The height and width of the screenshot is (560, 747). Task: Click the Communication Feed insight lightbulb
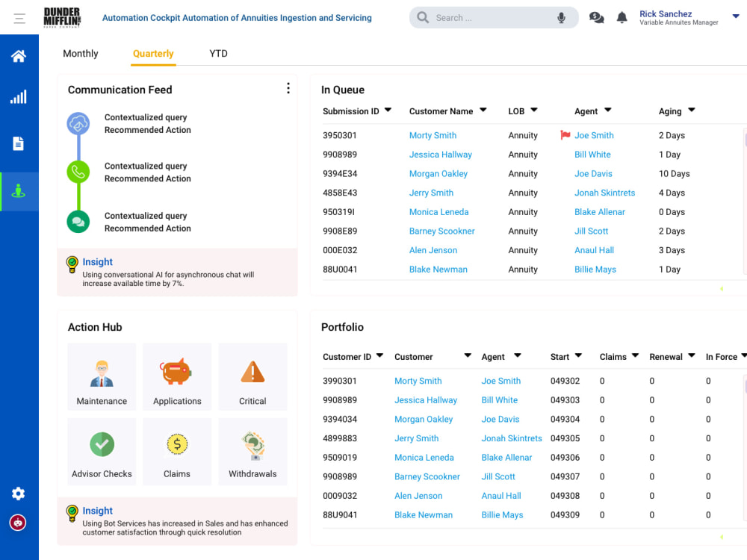pyautogui.click(x=72, y=264)
